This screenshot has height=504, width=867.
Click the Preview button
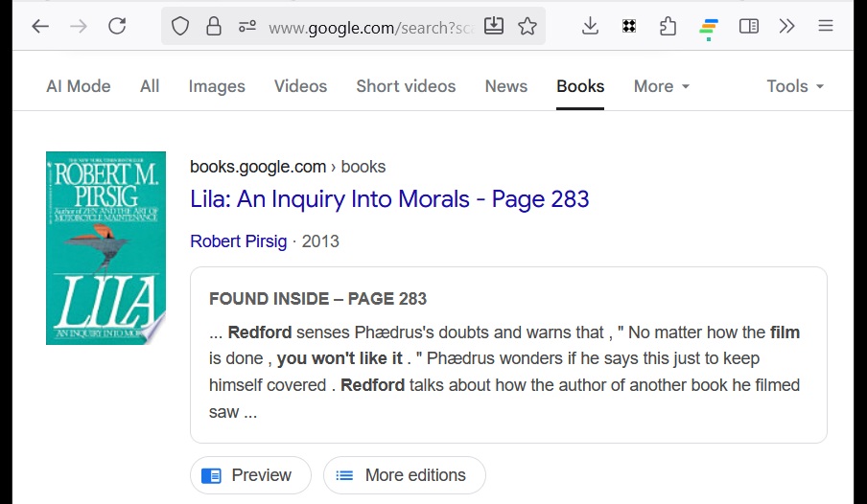[250, 475]
